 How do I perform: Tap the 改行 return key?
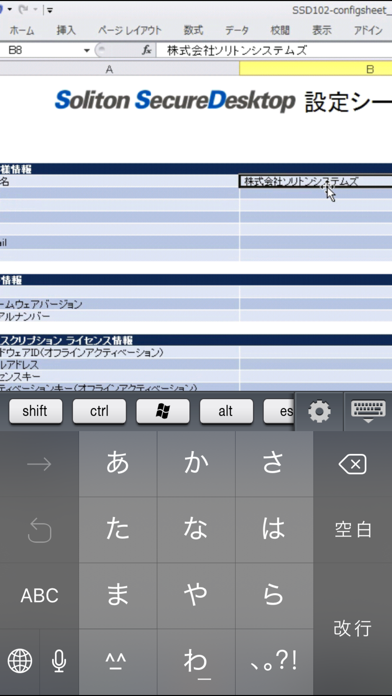[x=352, y=629]
